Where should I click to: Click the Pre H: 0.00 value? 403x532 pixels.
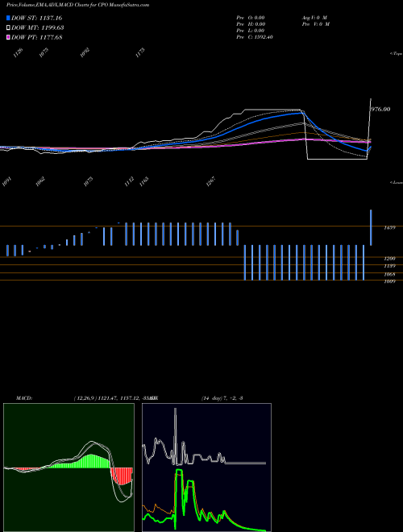251,24
